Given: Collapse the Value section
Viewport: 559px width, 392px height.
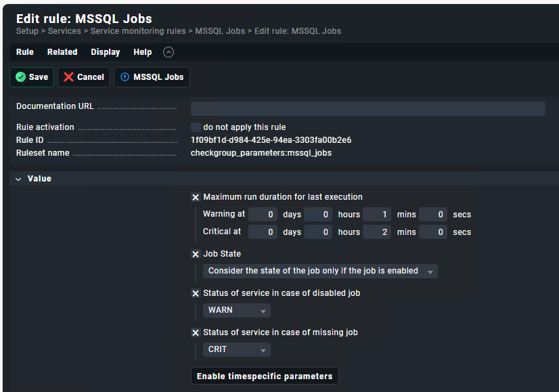Looking at the screenshot, I should tap(18, 179).
